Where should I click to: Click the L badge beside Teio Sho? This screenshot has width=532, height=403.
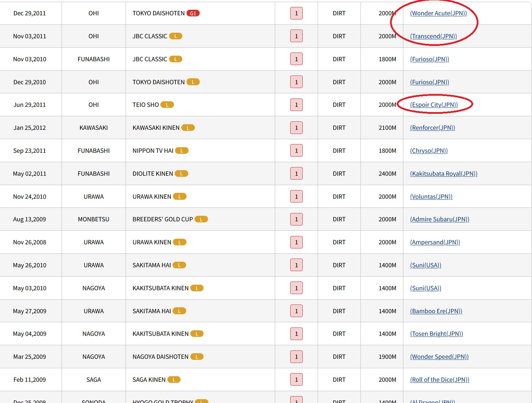click(x=167, y=105)
